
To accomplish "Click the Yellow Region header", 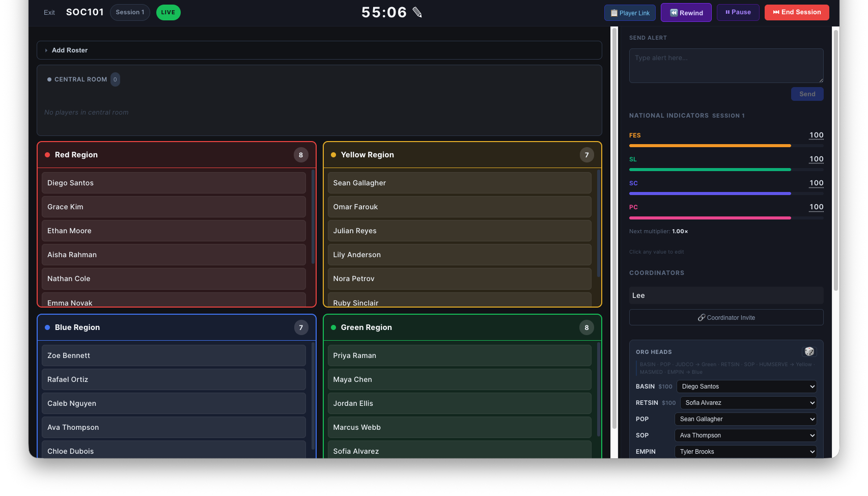I will point(462,155).
